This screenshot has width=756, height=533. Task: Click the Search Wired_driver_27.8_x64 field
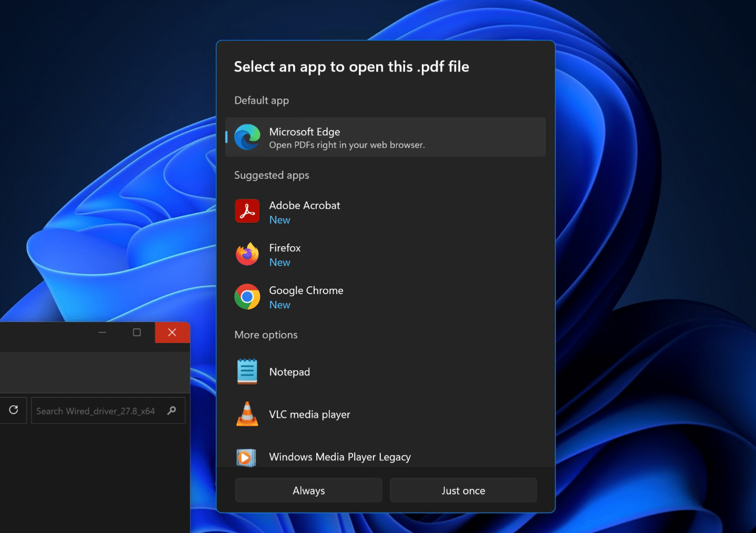pos(108,411)
